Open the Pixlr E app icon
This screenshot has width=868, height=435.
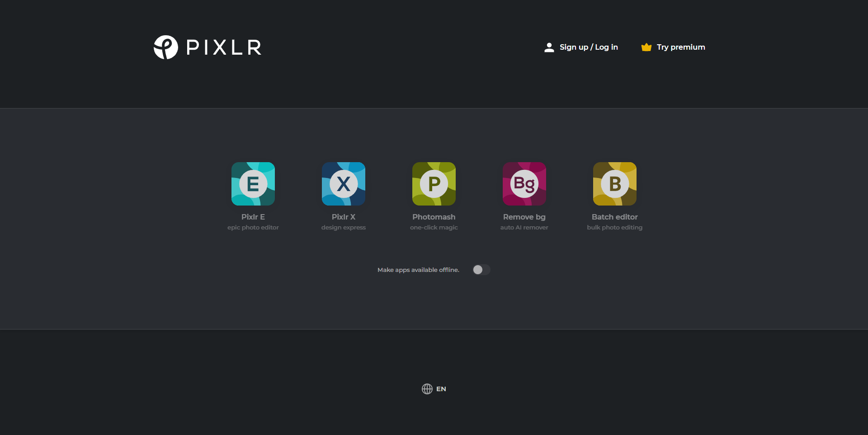pos(253,184)
